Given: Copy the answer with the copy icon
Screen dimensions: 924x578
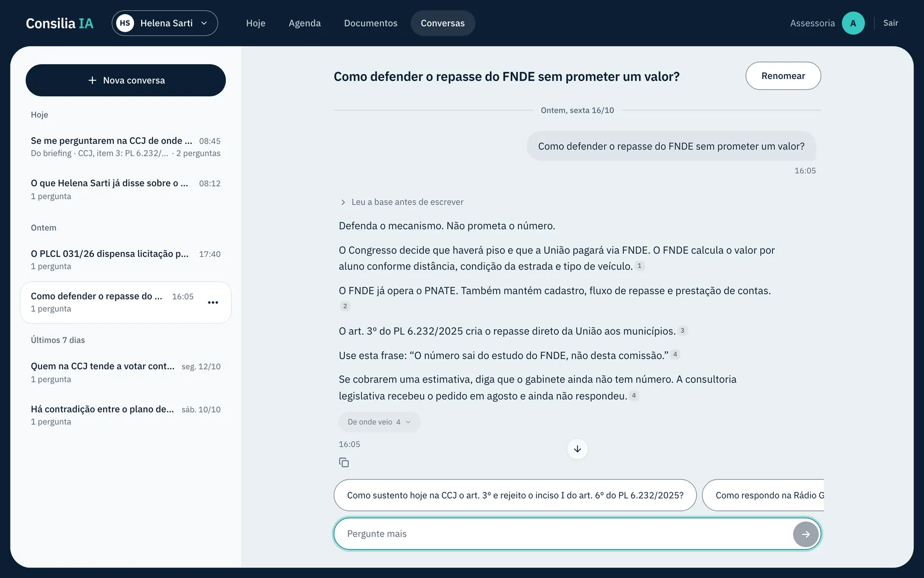Looking at the screenshot, I should 344,462.
